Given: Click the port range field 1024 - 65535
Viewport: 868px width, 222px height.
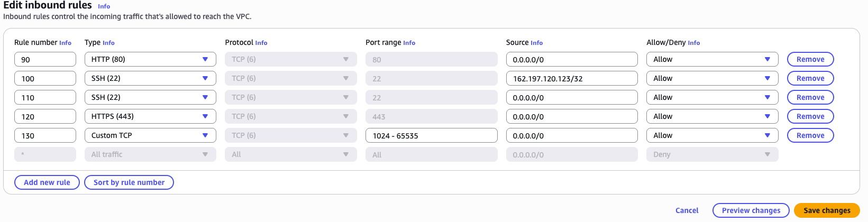Looking at the screenshot, I should click(x=431, y=135).
